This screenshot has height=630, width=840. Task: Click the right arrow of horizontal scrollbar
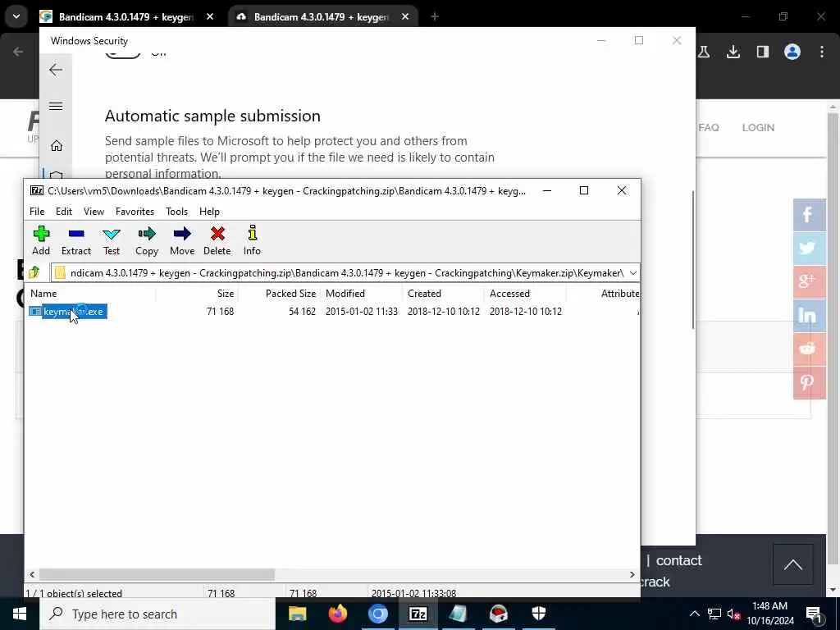pyautogui.click(x=632, y=574)
